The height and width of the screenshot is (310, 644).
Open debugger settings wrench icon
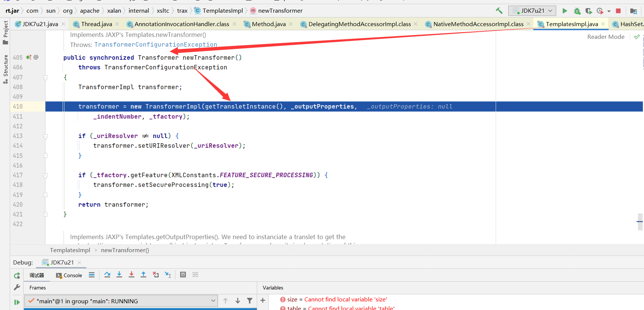tap(17, 287)
